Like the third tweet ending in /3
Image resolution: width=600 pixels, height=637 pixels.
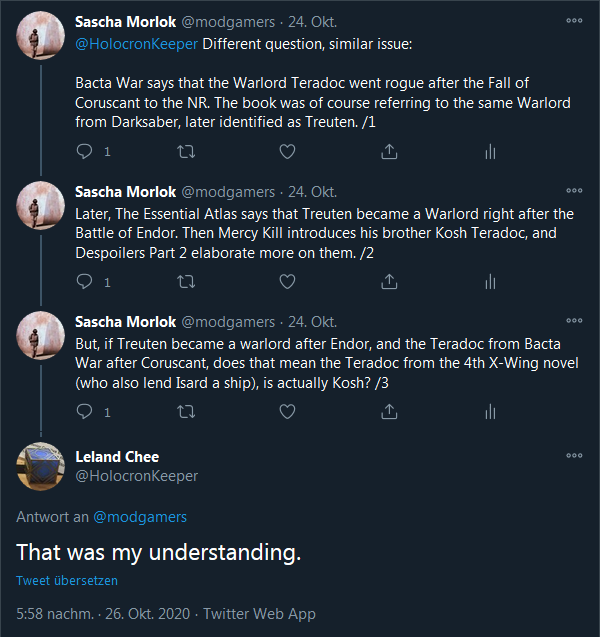coord(287,411)
